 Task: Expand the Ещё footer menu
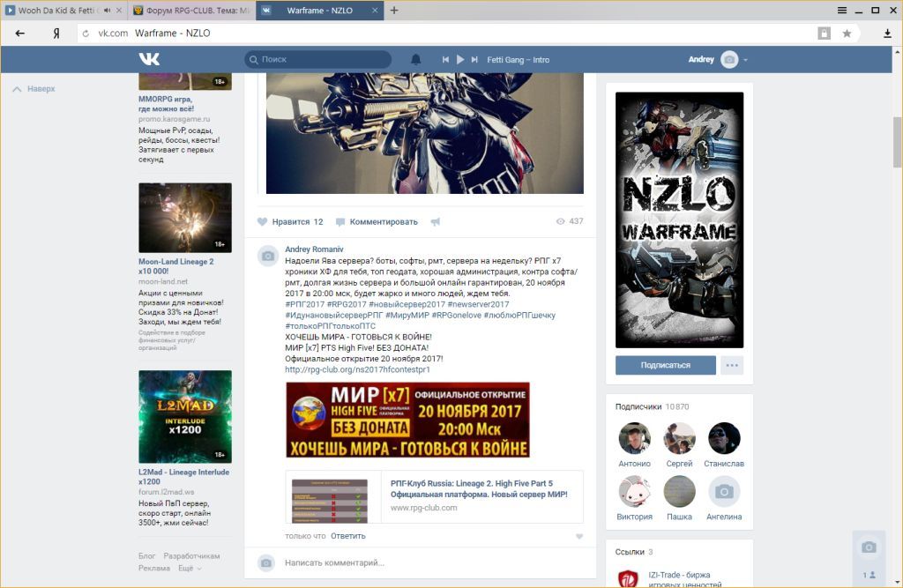(189, 569)
